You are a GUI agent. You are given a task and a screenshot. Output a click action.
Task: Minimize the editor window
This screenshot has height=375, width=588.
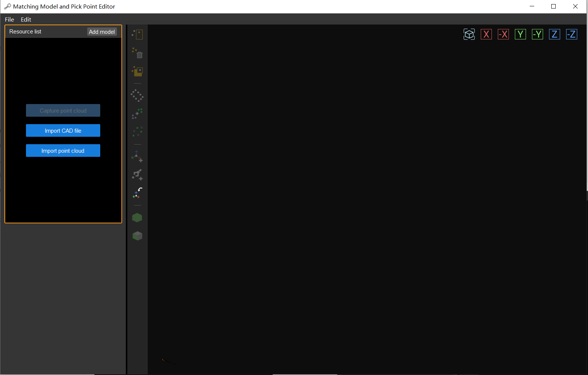pyautogui.click(x=532, y=6)
